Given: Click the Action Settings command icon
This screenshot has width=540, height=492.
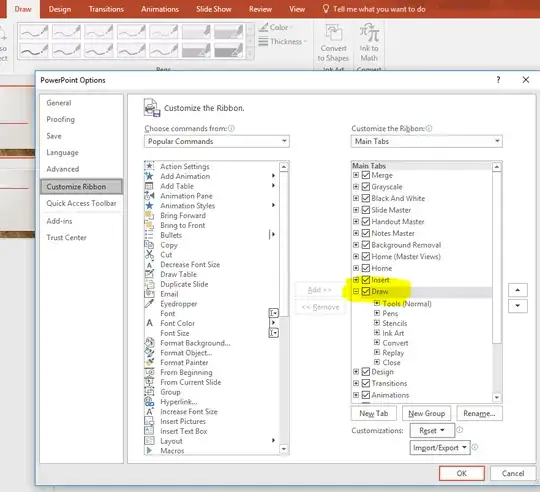Looking at the screenshot, I should (x=149, y=166).
